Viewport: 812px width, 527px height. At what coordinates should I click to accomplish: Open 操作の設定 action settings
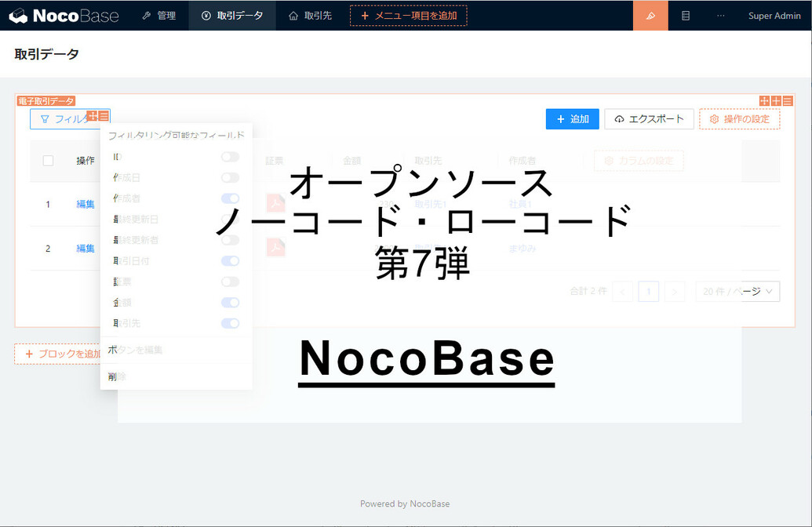[740, 119]
